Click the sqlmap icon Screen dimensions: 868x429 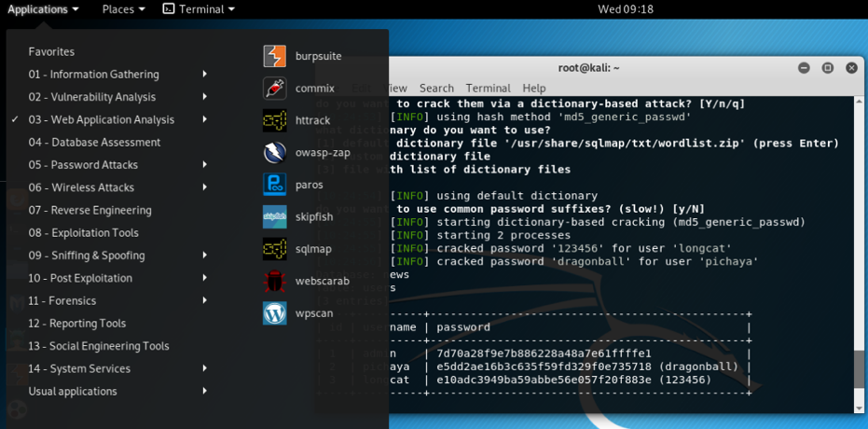pyautogui.click(x=274, y=249)
